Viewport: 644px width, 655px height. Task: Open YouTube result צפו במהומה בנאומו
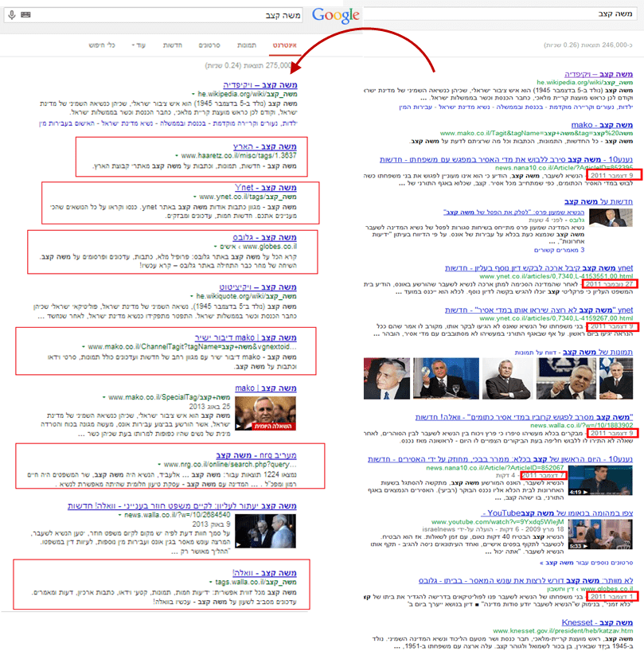click(x=557, y=513)
